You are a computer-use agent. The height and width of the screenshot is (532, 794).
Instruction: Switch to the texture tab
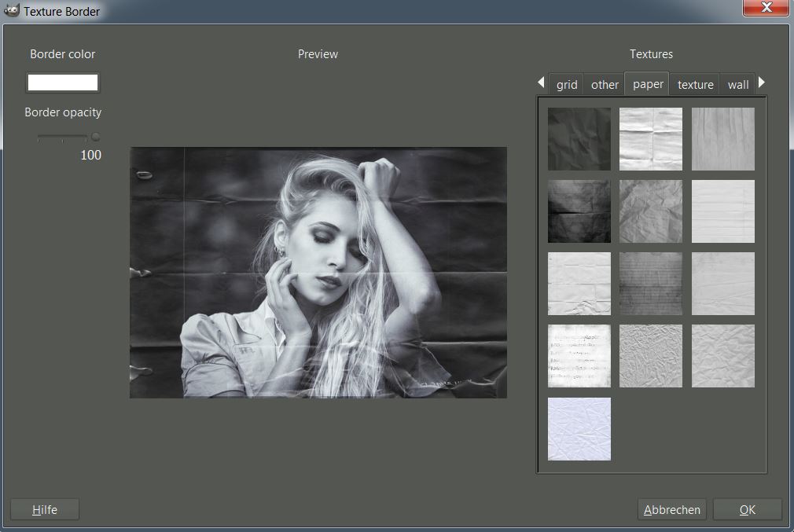click(695, 85)
